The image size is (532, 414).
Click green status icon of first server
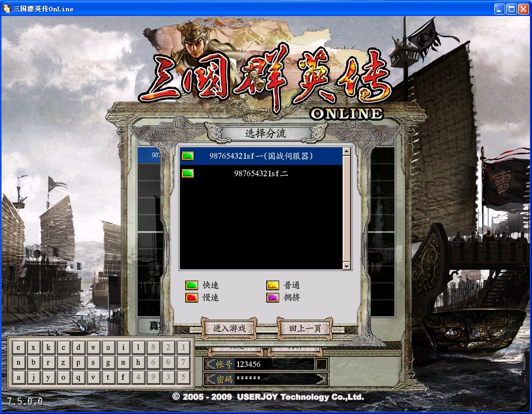coord(188,156)
